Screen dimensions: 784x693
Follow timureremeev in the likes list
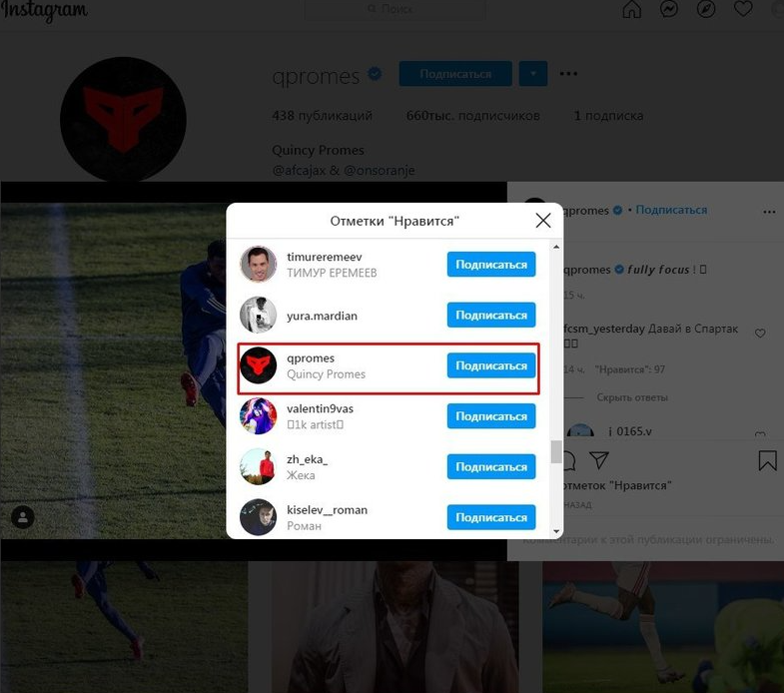491,265
